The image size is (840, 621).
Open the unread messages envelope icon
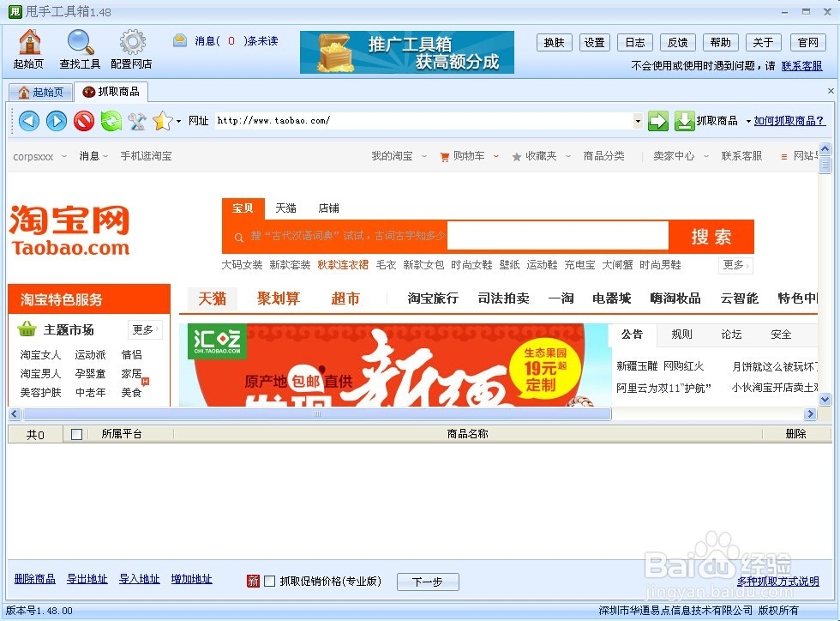coord(180,40)
